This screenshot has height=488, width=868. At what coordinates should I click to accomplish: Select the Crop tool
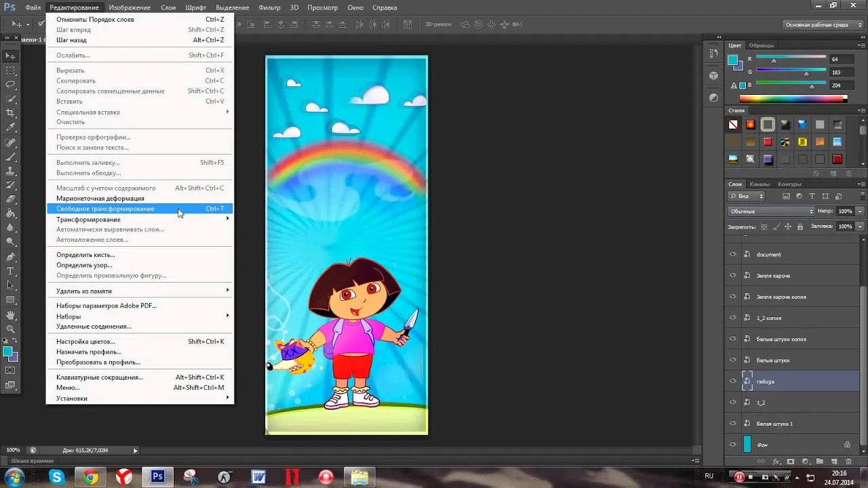10,113
